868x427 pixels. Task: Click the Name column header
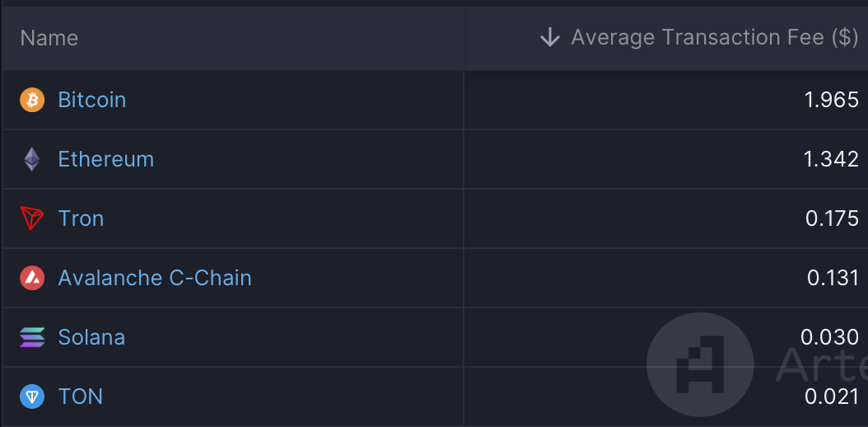click(49, 38)
